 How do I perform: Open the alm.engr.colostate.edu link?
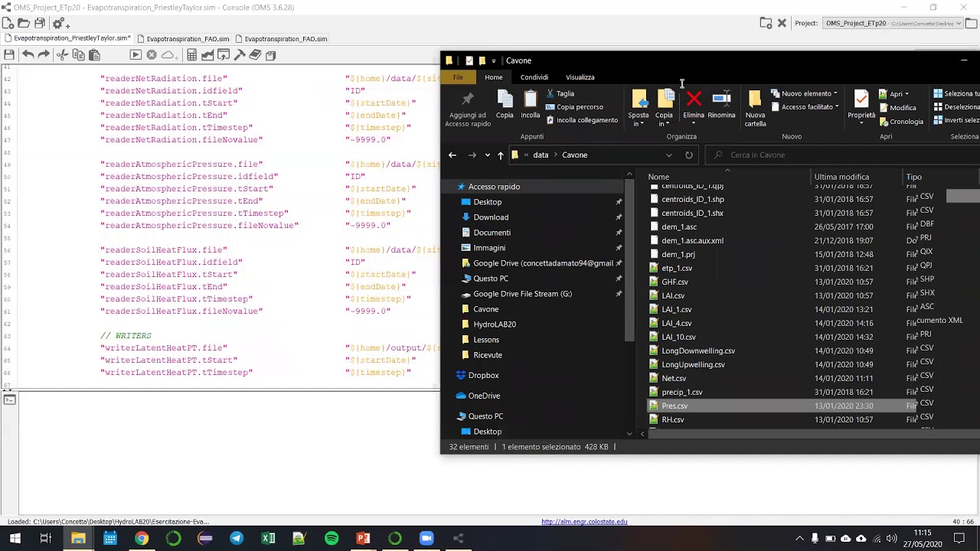[x=584, y=522]
